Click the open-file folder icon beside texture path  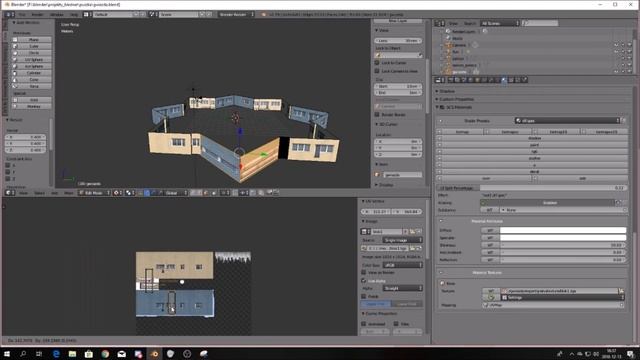pos(621,291)
